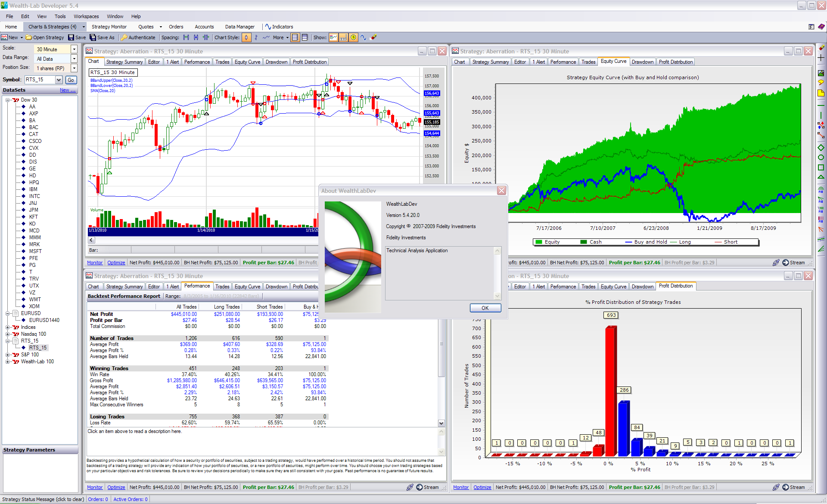Toggle Stream in bottom-right strategy window
Viewport: 827px width, 504px height.
[x=793, y=487]
